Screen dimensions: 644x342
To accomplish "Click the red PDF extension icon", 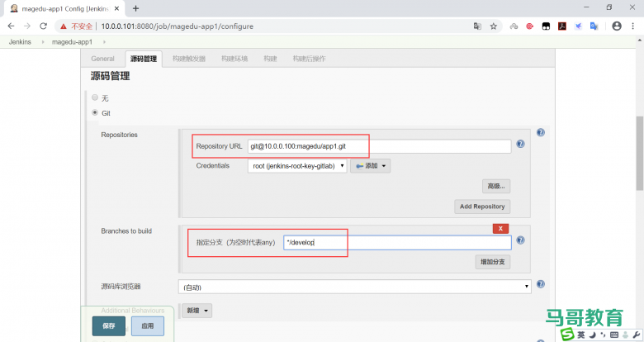I will click(562, 26).
